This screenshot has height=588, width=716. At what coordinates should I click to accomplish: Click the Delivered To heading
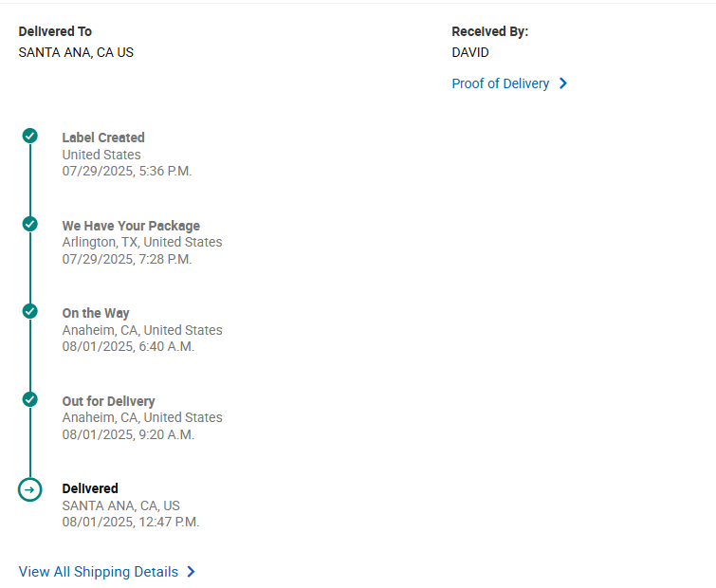tap(55, 31)
